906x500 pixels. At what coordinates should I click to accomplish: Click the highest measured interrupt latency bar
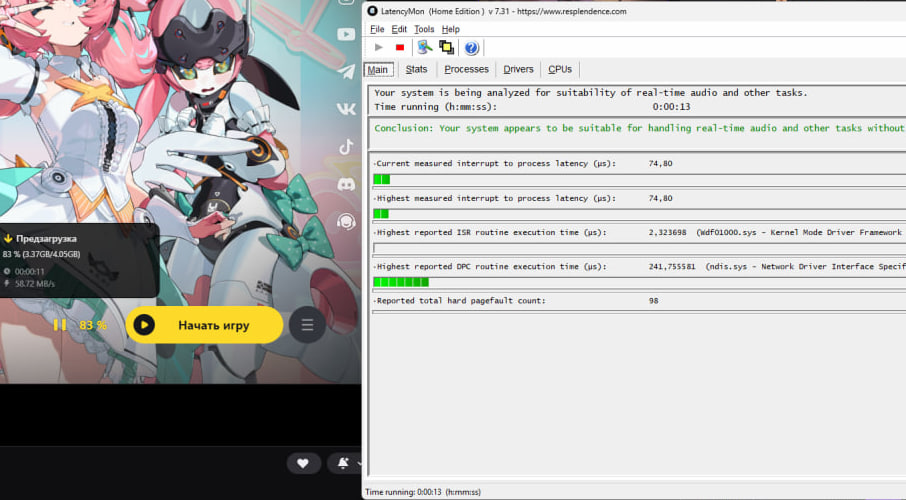click(x=640, y=214)
